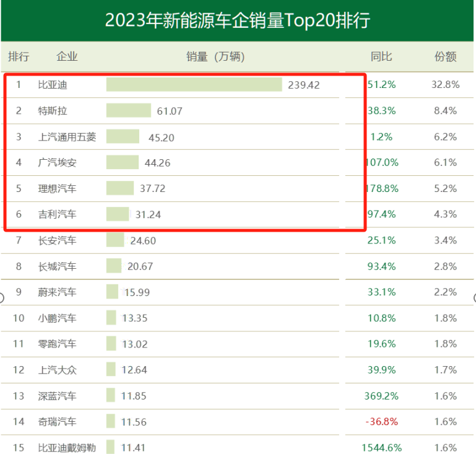This screenshot has height=454, width=476.
Task: Click the 比亚迪 sales bar showing 239.42
Action: pos(194,84)
